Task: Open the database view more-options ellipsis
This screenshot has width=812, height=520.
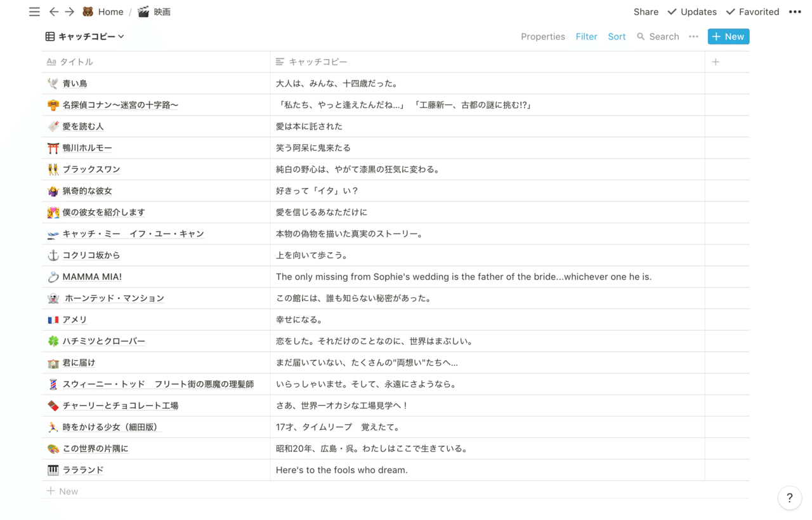Action: (693, 36)
